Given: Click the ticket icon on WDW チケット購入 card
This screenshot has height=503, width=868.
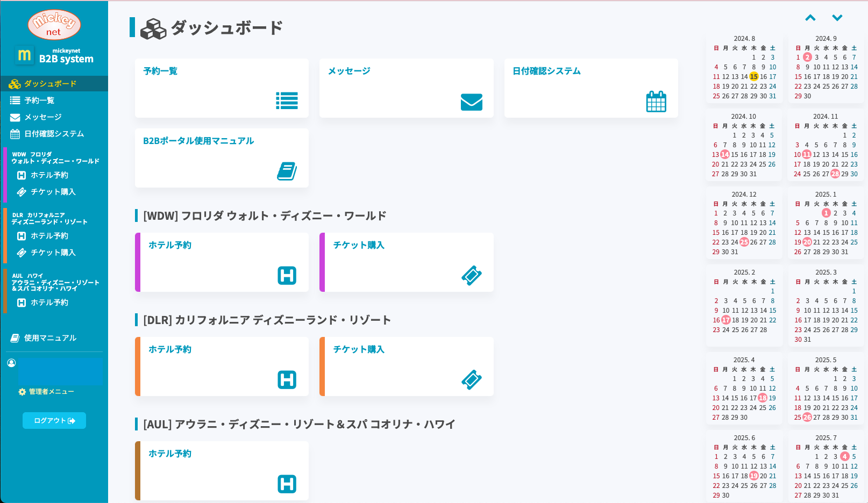Looking at the screenshot, I should [472, 276].
